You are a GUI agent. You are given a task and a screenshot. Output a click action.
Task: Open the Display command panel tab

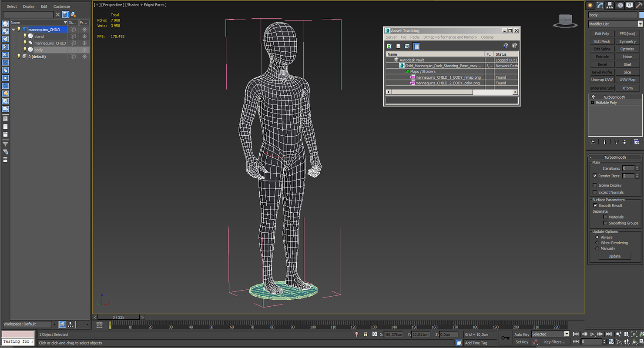click(630, 5)
